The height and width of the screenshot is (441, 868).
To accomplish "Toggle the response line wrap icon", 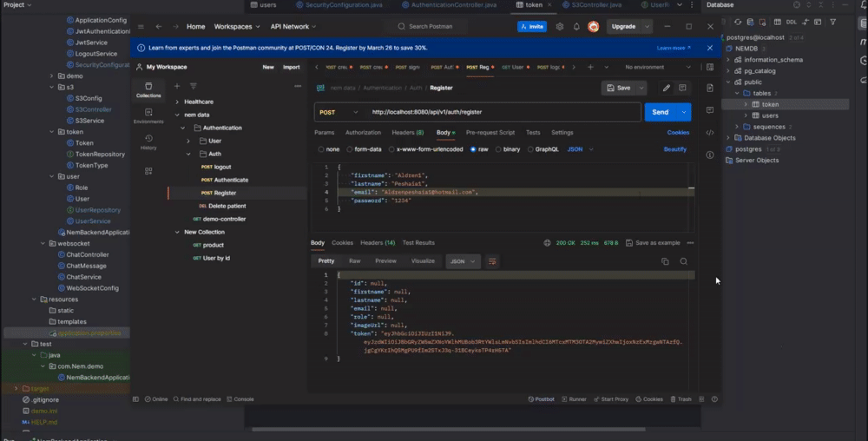I will pos(492,261).
